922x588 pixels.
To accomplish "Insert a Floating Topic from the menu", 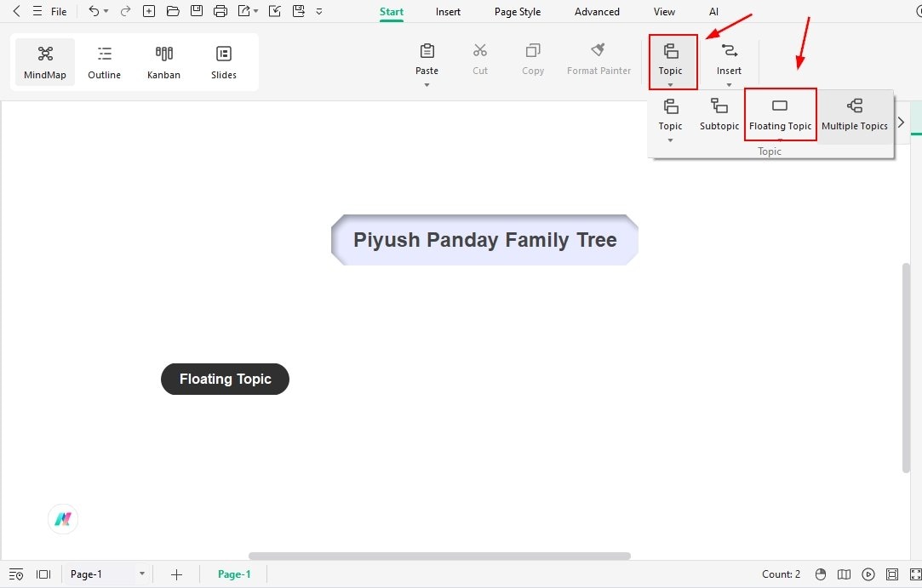I will pos(780,115).
